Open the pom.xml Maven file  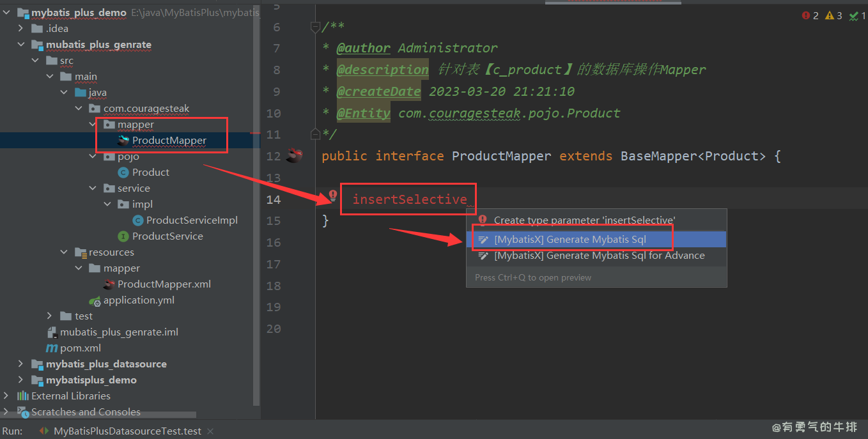click(80, 348)
